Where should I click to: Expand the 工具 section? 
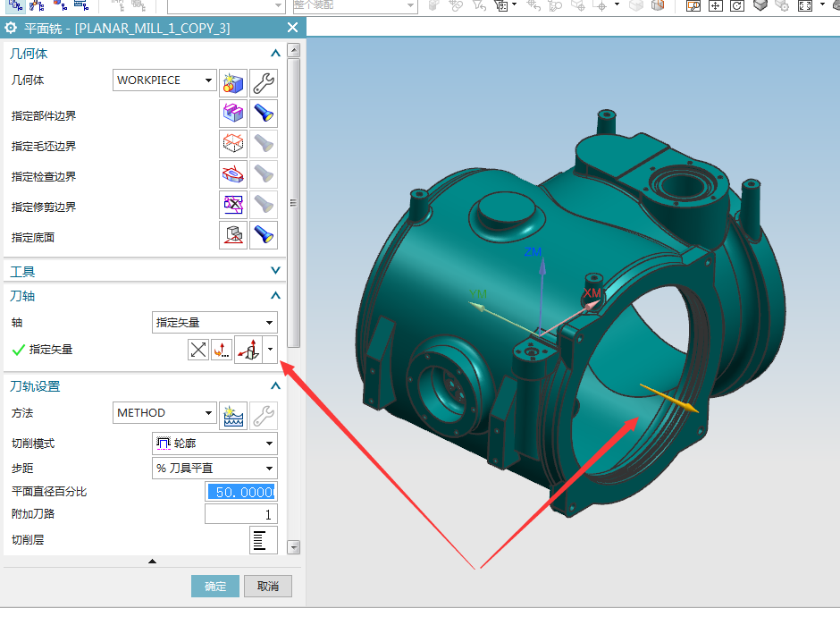pos(275,271)
